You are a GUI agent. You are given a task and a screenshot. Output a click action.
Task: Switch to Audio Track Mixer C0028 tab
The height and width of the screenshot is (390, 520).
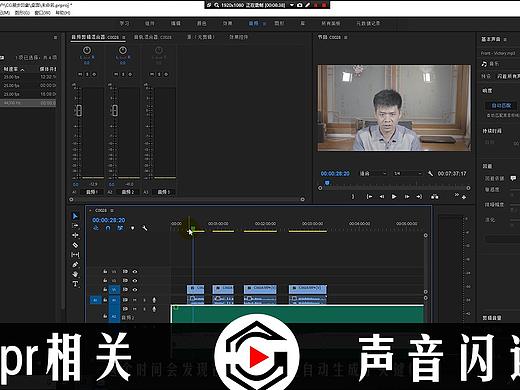[153, 37]
